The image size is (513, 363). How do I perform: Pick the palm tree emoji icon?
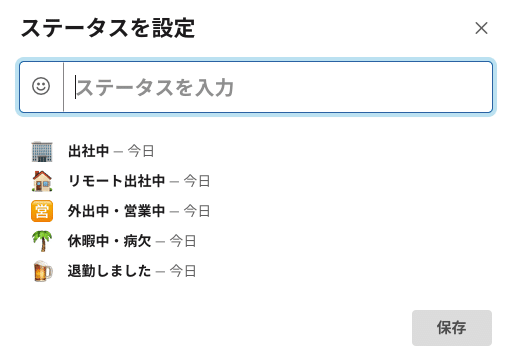coord(42,241)
